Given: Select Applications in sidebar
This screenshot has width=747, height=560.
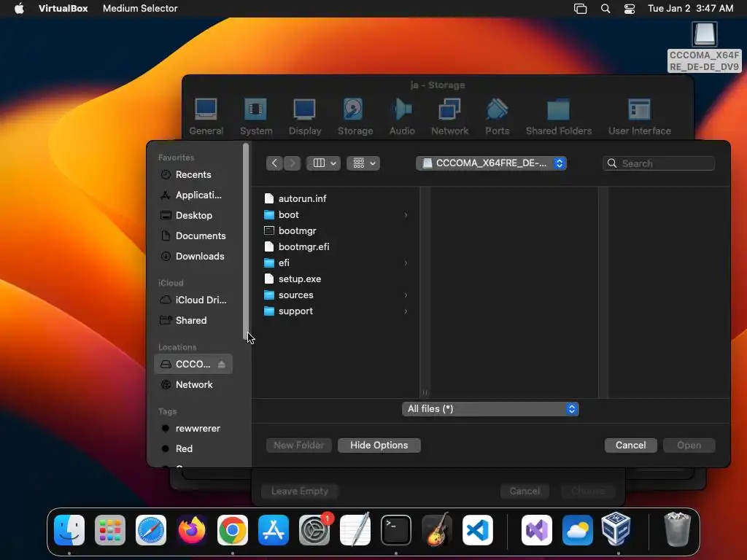Looking at the screenshot, I should coord(193,195).
